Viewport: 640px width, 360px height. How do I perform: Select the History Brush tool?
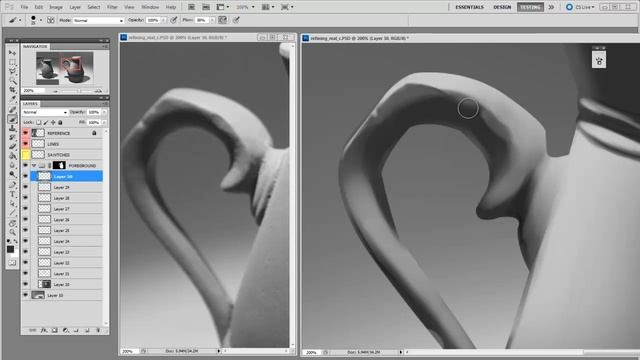click(x=12, y=137)
